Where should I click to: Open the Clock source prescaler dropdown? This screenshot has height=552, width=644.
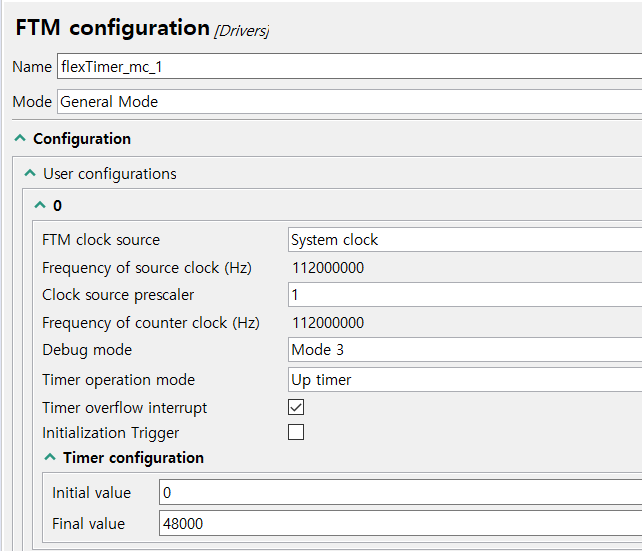(x=465, y=294)
